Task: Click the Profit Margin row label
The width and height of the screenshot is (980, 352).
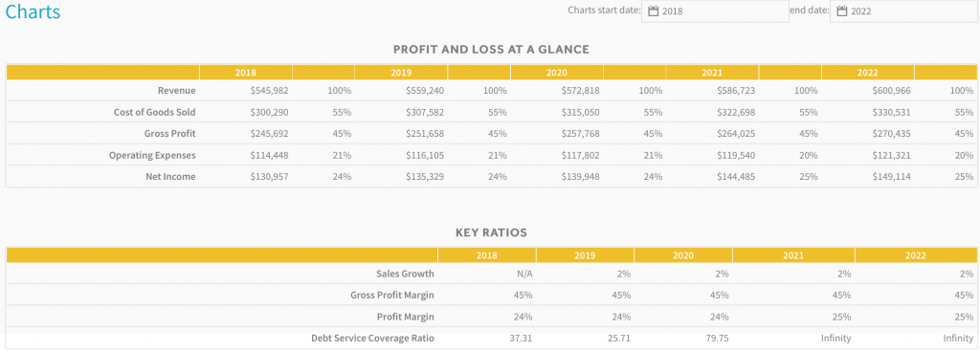Action: (406, 317)
